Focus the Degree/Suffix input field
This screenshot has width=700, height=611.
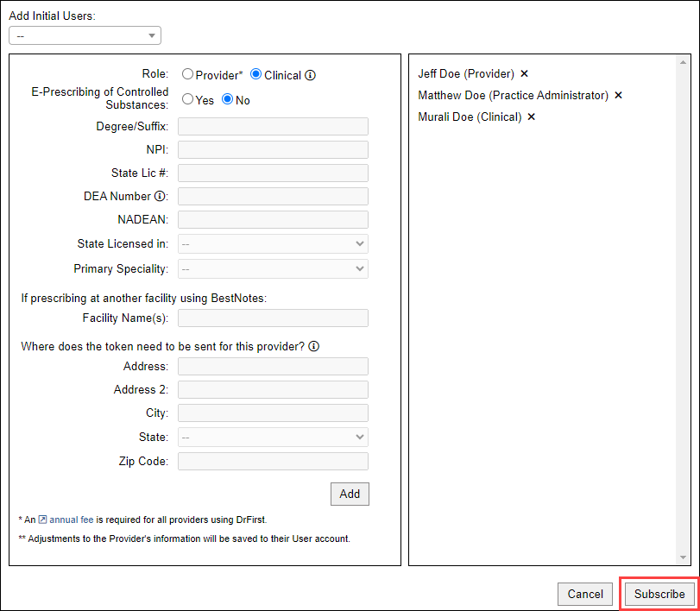point(274,126)
